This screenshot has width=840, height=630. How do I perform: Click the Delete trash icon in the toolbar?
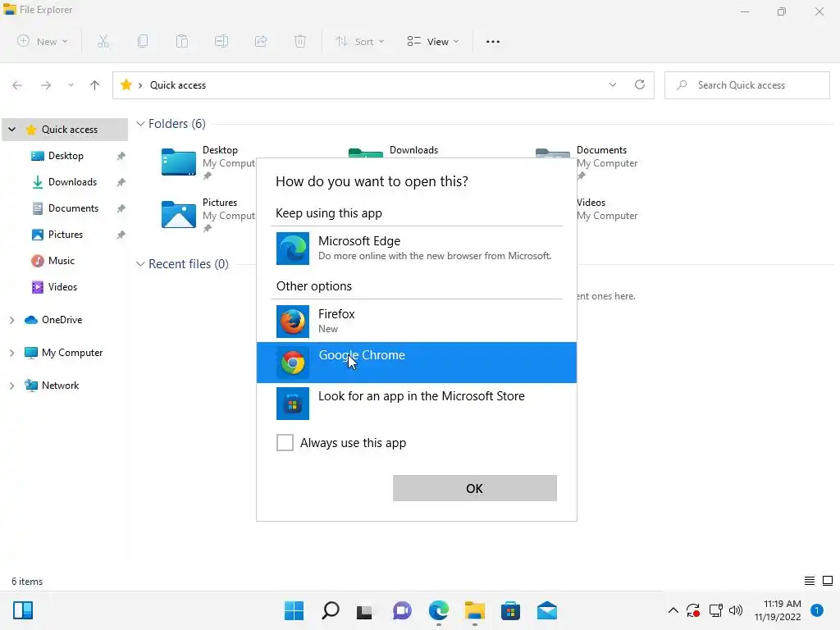pyautogui.click(x=300, y=41)
